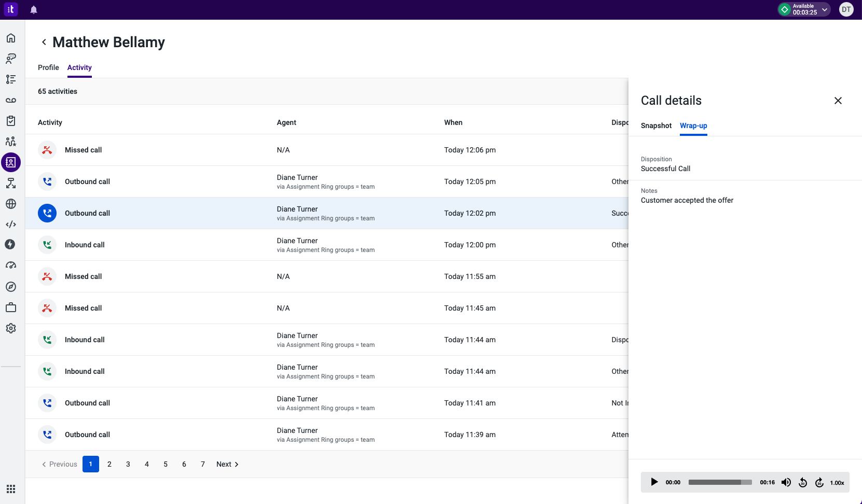Click the notifications bell icon

point(34,9)
